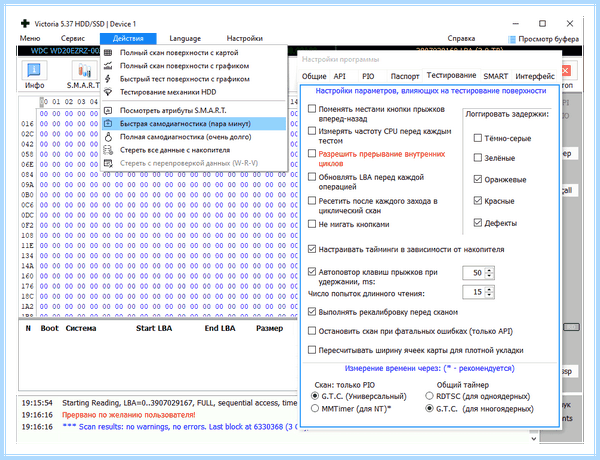Click the Просмотр буфера link
Screen dimensions: 600x460
point(548,39)
